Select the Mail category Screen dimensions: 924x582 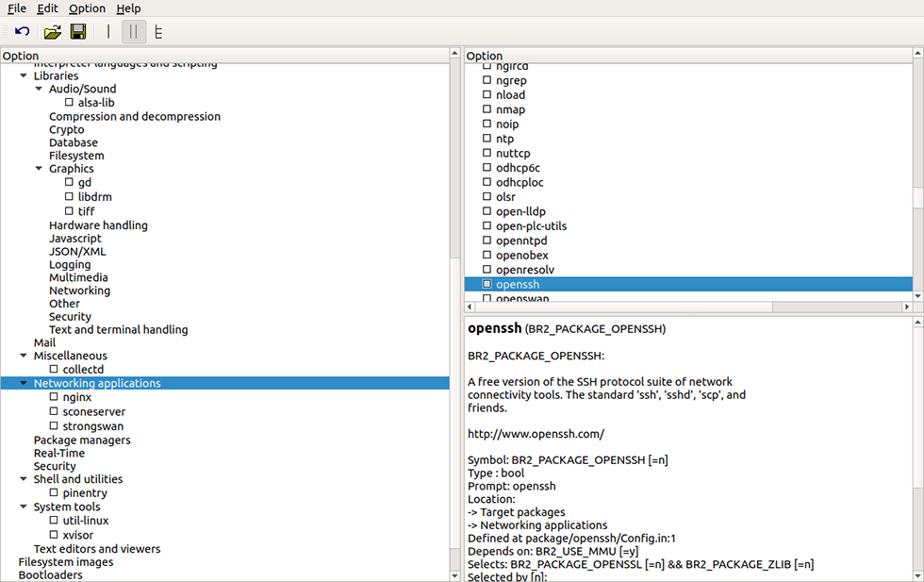(45, 342)
